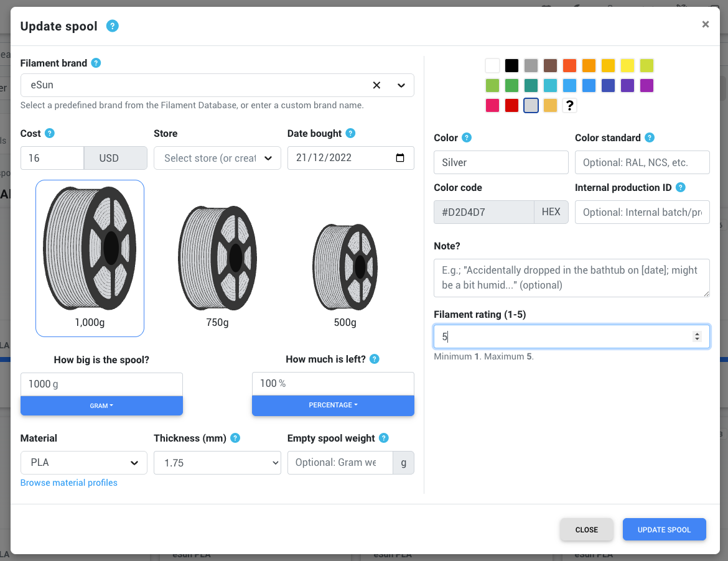Pick the gray color swatch
This screenshot has width=728, height=561.
click(531, 65)
